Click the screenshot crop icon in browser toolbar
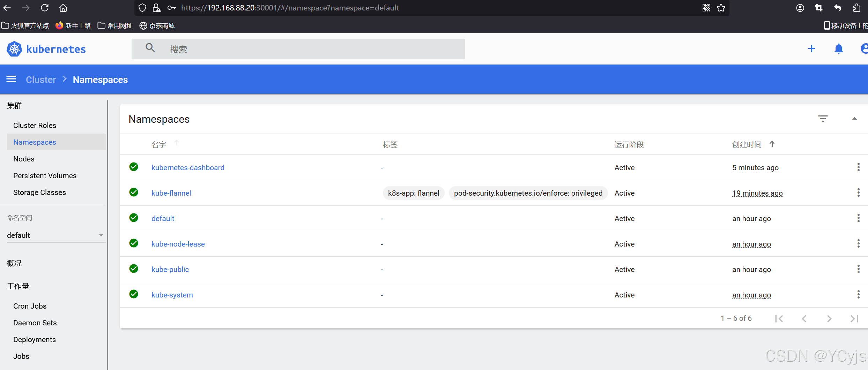Screen dimensions: 868x370 pyautogui.click(x=819, y=8)
